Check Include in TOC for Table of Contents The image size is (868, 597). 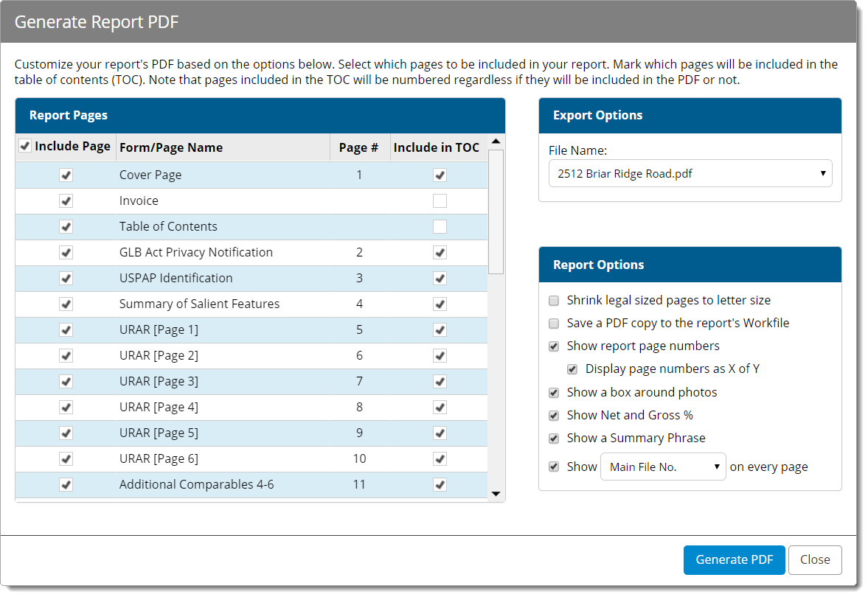(440, 227)
